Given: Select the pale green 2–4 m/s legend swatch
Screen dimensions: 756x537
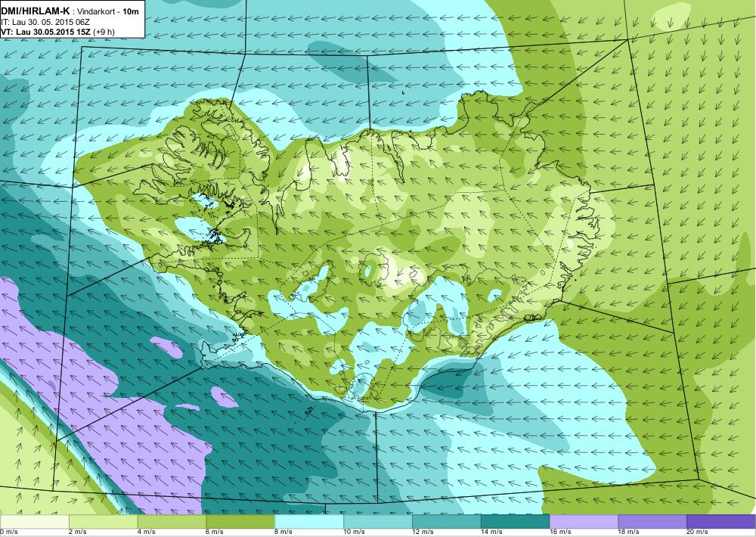Looking at the screenshot, I should click(x=104, y=521).
